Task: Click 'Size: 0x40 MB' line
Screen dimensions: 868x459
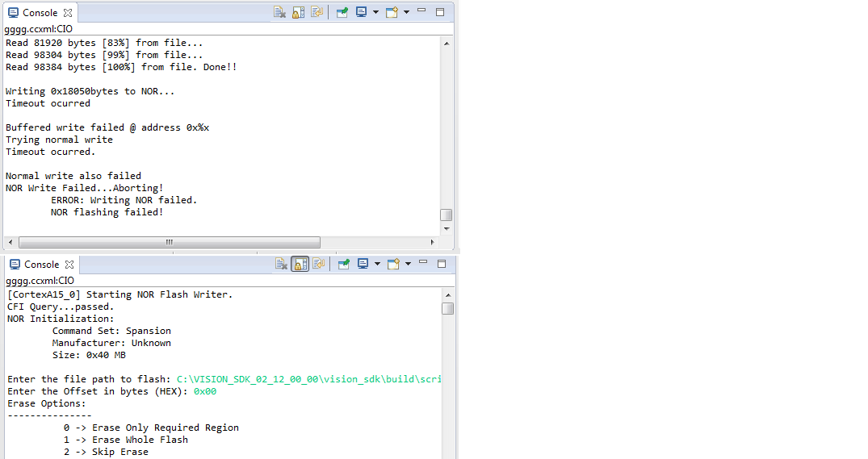Action: (x=89, y=355)
